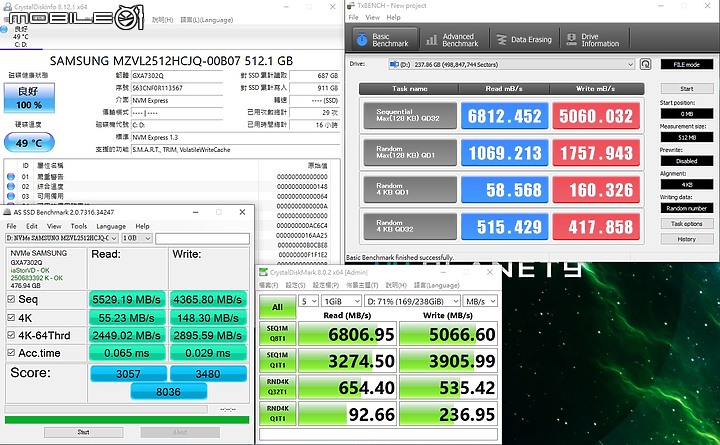This screenshot has width=720, height=445.
Task: Click the blue status dot for attribute 01
Action: point(11,176)
